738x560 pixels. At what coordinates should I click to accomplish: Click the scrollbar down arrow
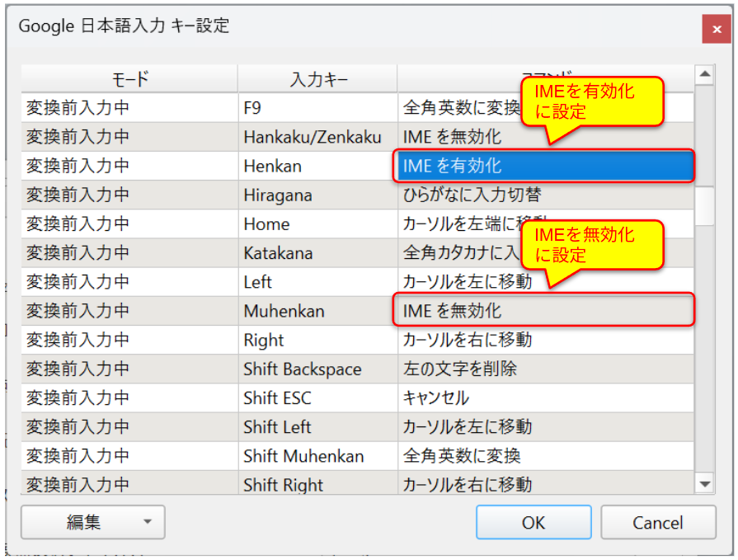tap(704, 484)
